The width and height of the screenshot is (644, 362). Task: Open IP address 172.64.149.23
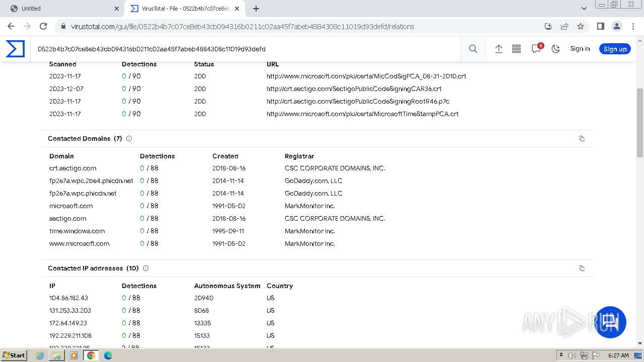pos(68,323)
